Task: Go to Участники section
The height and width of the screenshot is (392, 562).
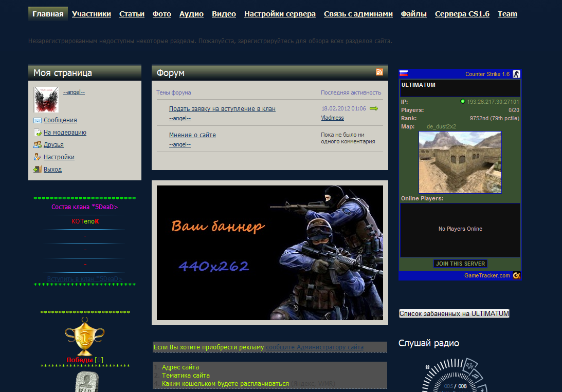Action: tap(92, 14)
